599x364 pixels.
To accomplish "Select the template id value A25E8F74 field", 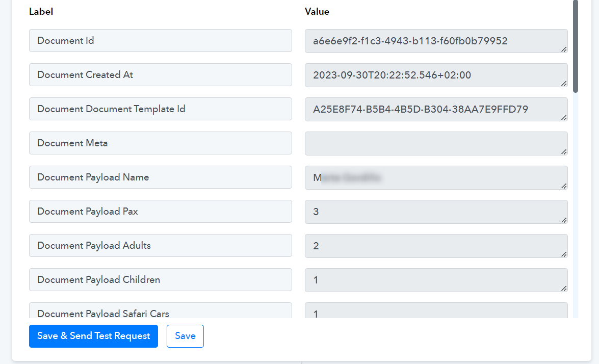I will pos(436,109).
